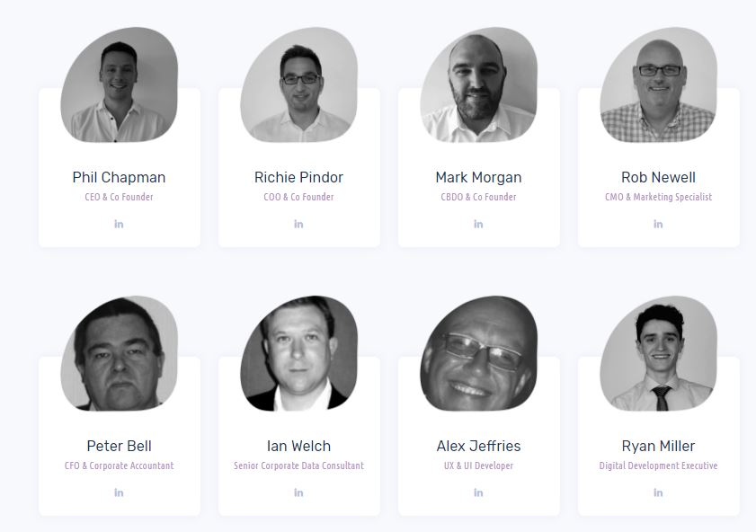Image resolution: width=756 pixels, height=532 pixels.
Task: Click Mark Morgan's profile photo
Action: coord(479,84)
